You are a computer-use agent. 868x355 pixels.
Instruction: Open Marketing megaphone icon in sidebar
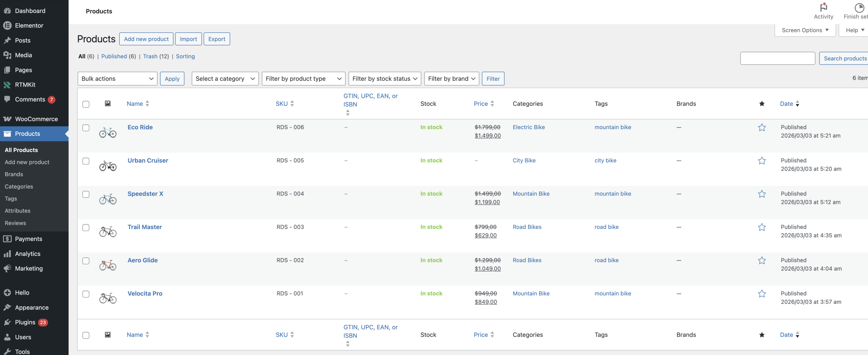coord(7,268)
